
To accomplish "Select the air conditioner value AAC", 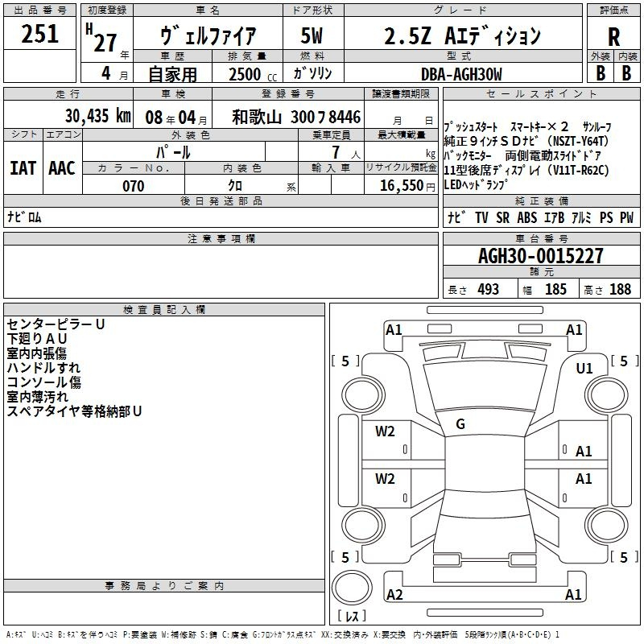I will coord(62,168).
